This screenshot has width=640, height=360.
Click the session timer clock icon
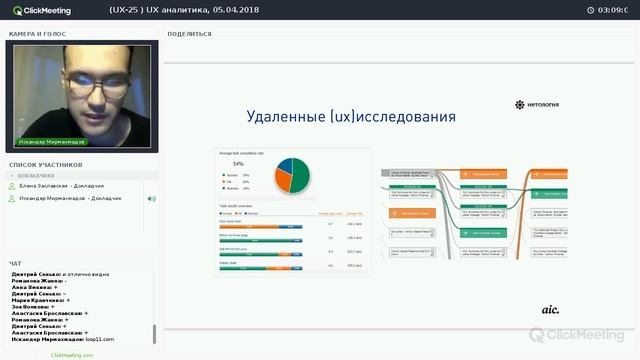coord(591,10)
